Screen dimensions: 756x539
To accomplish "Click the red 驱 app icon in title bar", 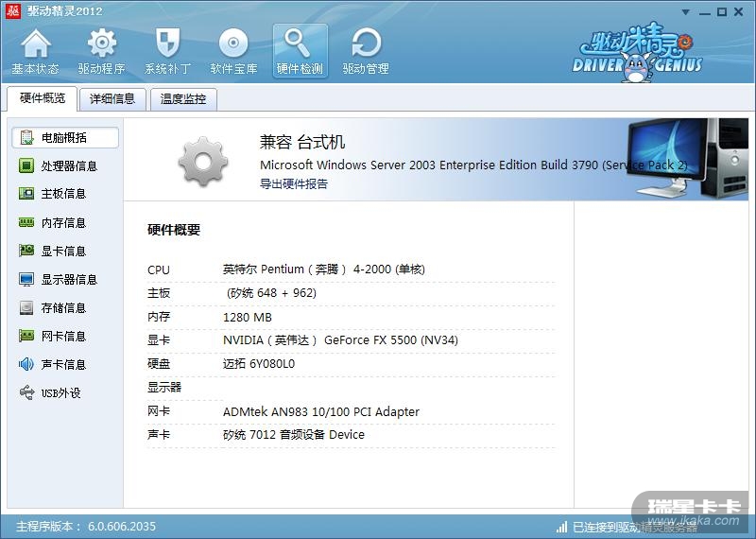I will pos(12,10).
